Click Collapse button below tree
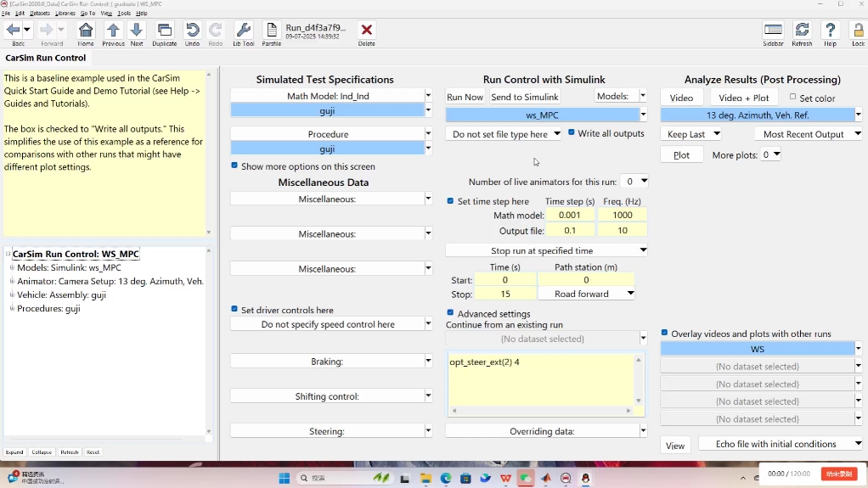Screen dimensions: 868x488 pyautogui.click(x=42, y=452)
